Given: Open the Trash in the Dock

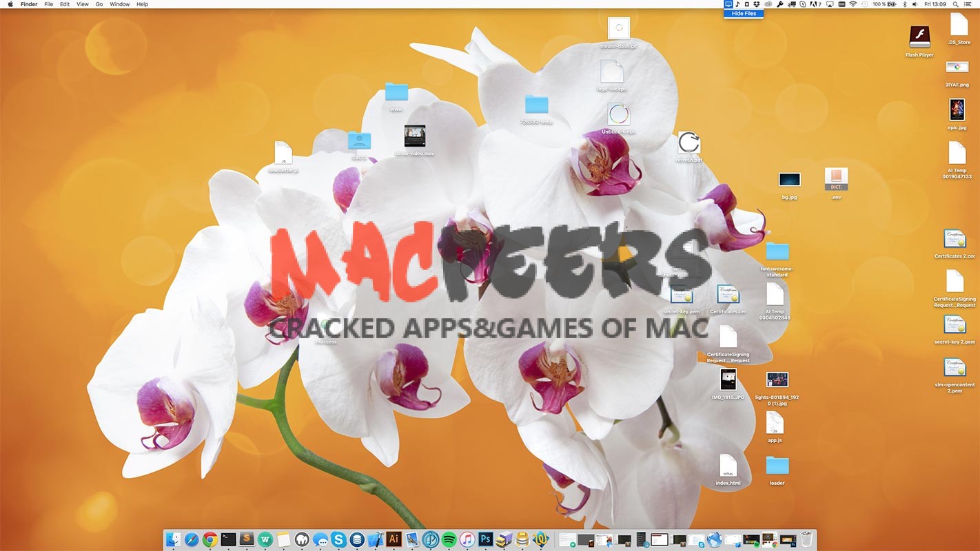Looking at the screenshot, I should coord(806,540).
